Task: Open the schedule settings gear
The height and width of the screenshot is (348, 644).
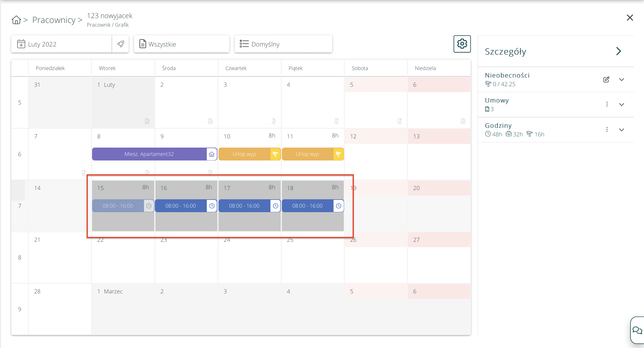Action: click(x=462, y=44)
